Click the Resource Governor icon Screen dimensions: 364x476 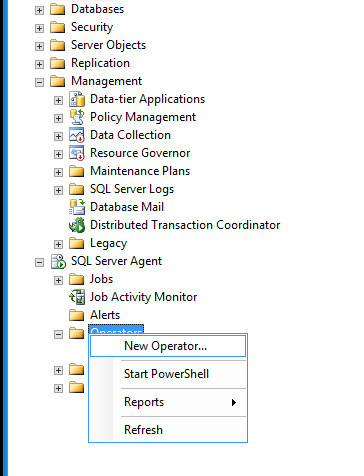[x=77, y=153]
